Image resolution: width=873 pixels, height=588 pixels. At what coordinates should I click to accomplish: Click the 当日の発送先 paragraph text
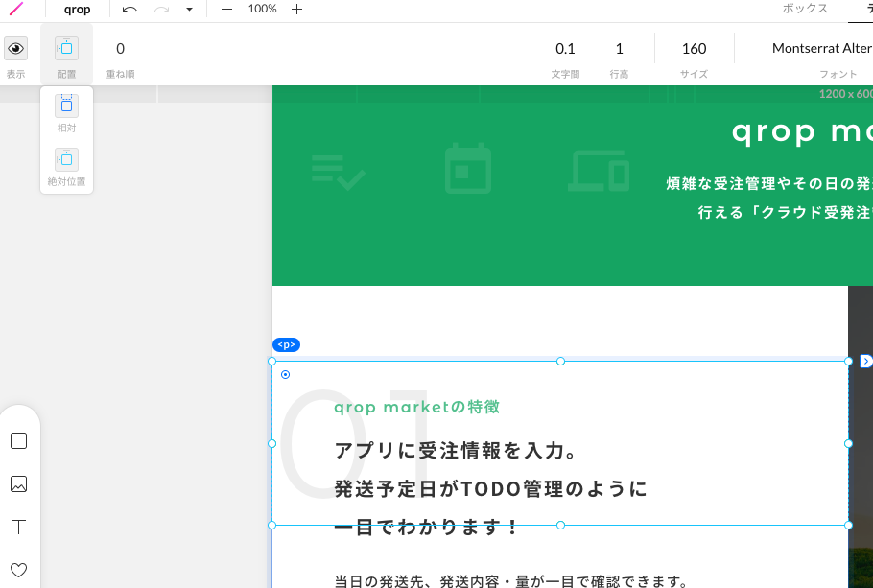coord(511,581)
